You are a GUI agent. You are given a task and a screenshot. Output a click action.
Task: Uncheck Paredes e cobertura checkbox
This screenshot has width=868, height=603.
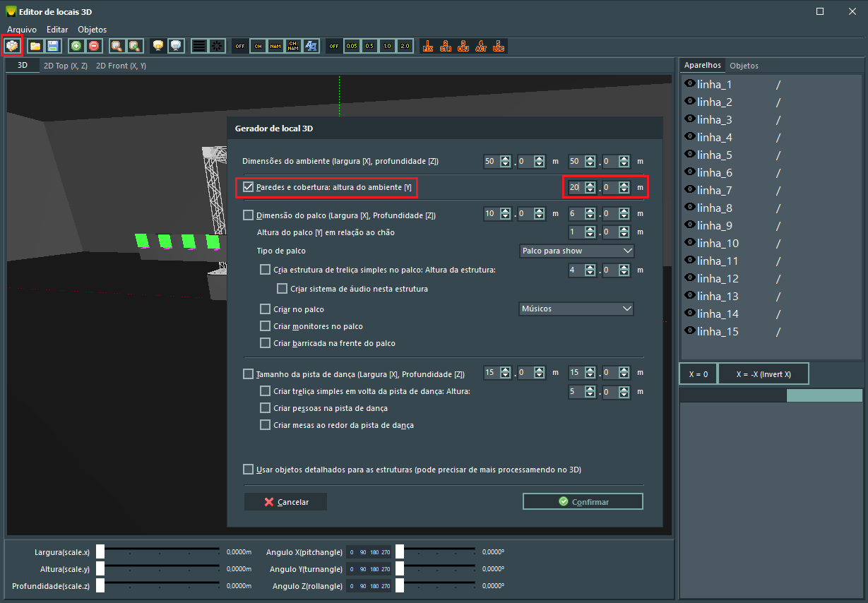248,187
